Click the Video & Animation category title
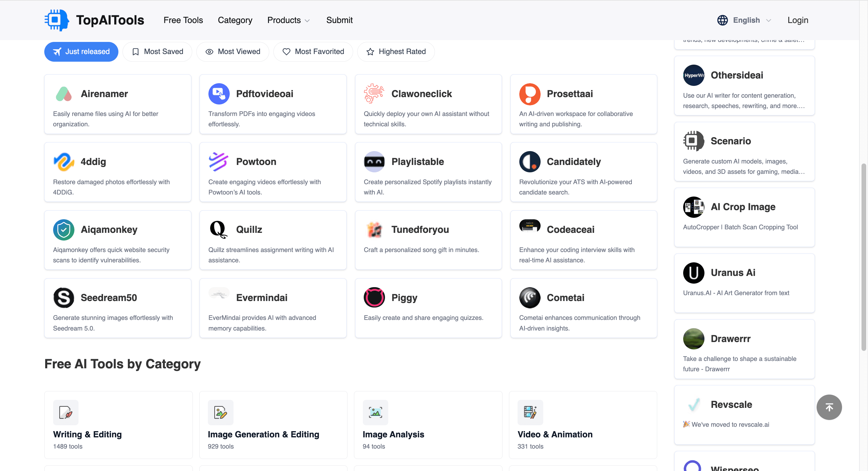 pyautogui.click(x=555, y=435)
